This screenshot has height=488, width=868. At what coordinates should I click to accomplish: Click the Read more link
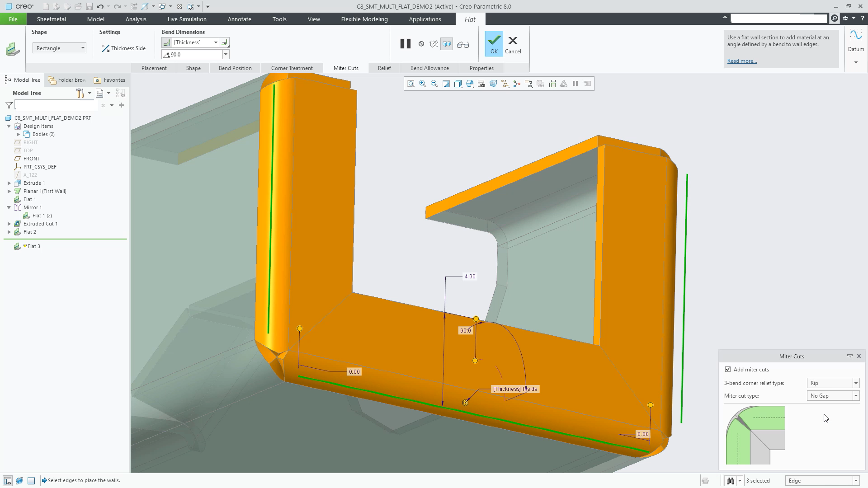pyautogui.click(x=742, y=61)
